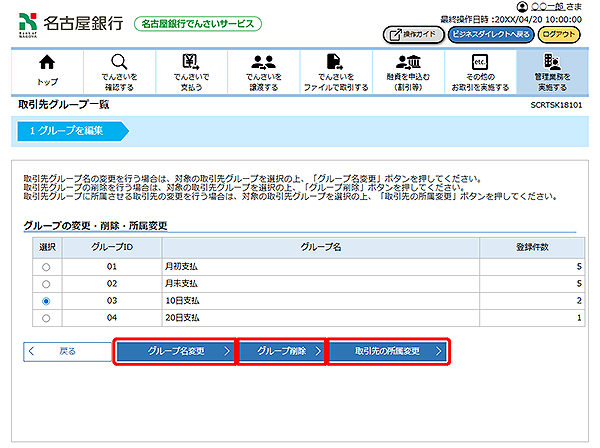Click the Top home icon
Screen dimensions: 600x448
pos(47,64)
